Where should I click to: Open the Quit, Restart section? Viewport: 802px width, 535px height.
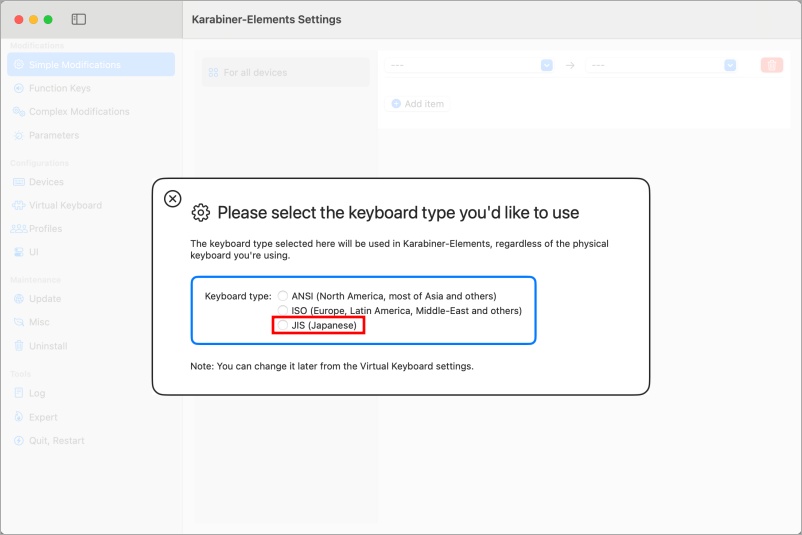[x=56, y=441]
